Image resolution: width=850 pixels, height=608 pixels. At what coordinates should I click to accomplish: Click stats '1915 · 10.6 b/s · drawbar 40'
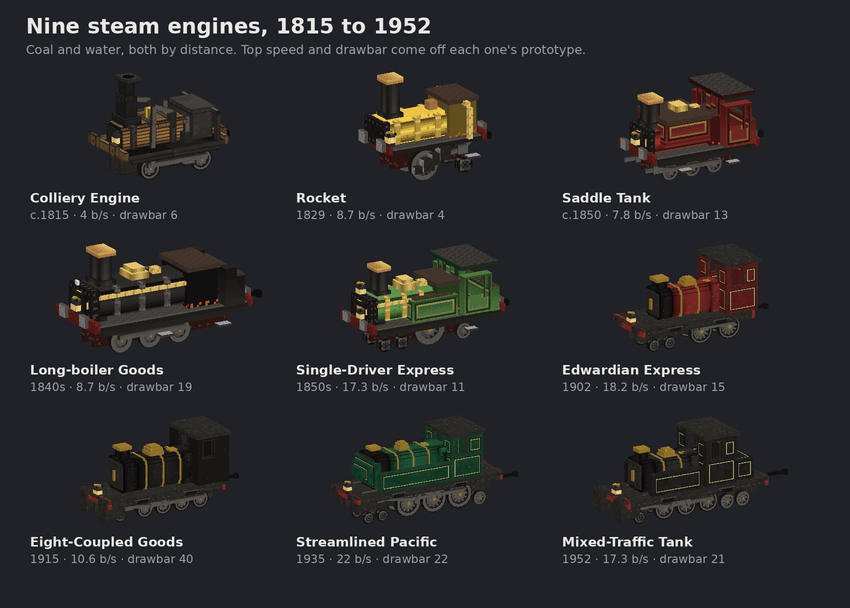pyautogui.click(x=111, y=559)
